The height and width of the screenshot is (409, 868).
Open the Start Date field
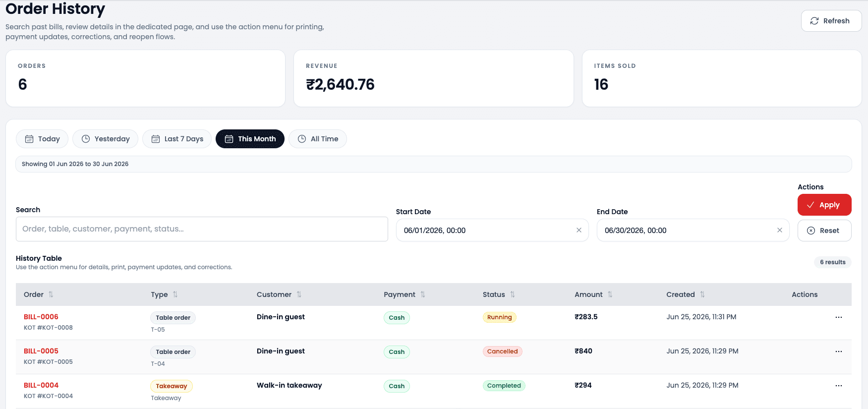(x=492, y=231)
